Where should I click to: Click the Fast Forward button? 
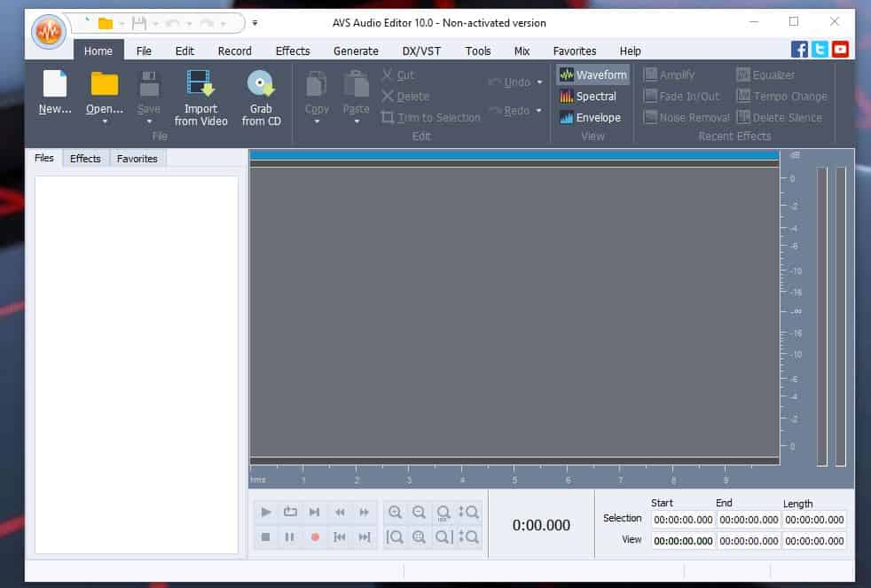364,512
